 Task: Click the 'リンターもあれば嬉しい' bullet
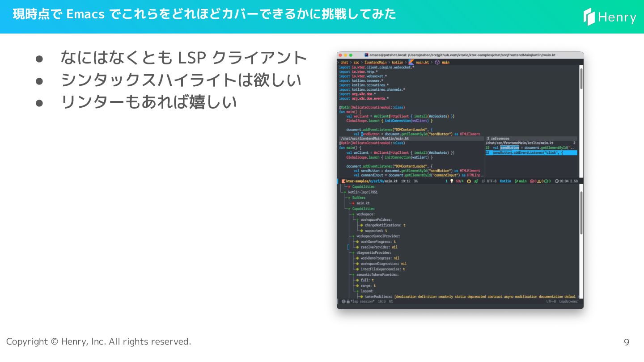pos(148,102)
